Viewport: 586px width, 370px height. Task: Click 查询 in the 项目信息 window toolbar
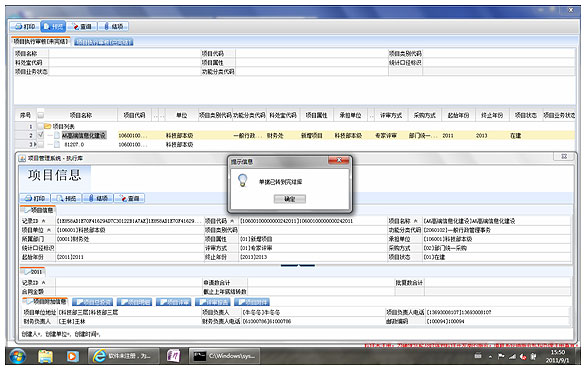point(129,198)
